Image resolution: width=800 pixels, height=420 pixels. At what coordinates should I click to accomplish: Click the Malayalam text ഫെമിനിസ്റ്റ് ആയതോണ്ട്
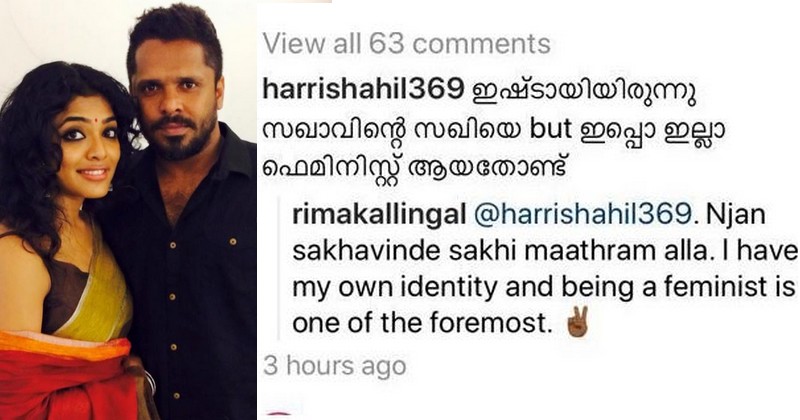coord(415,168)
